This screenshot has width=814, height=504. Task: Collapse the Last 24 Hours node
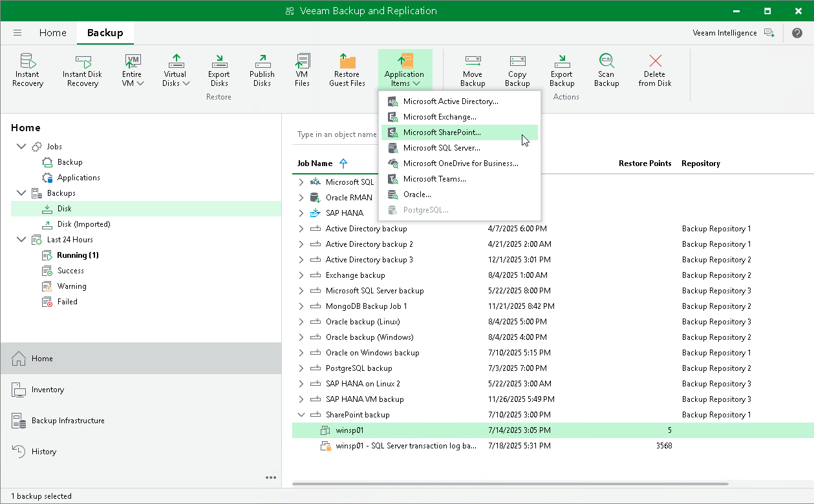click(x=21, y=240)
